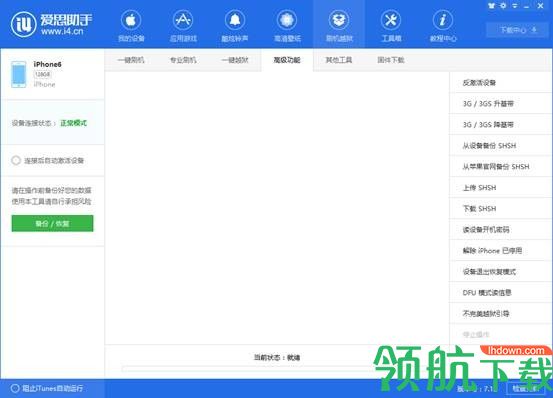
Task: Select the 高级功能 tab
Action: (287, 60)
